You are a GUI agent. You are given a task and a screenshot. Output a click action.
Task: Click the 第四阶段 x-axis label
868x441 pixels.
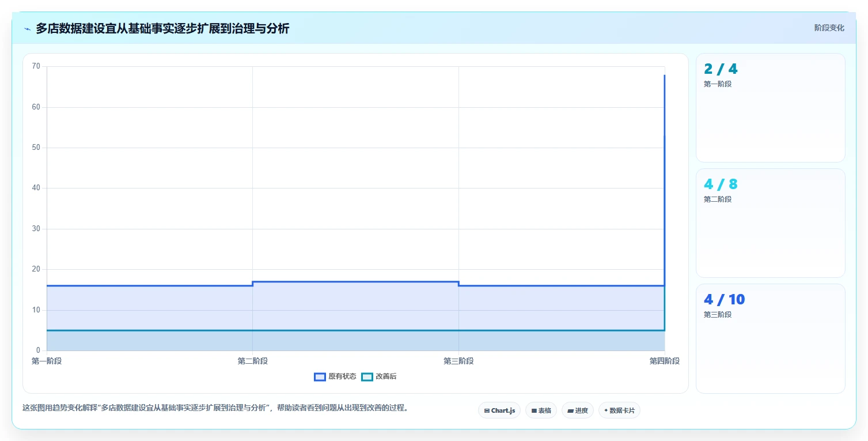tap(665, 361)
